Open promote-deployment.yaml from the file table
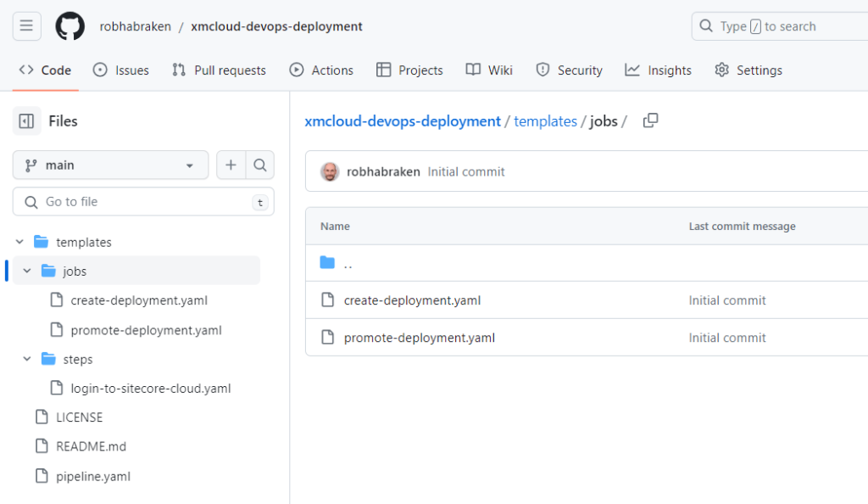Viewport: 868px width, 504px height. pos(420,338)
